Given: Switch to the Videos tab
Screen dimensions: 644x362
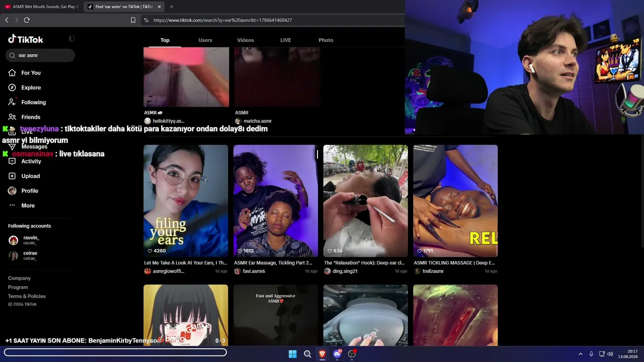Looking at the screenshot, I should (x=246, y=40).
